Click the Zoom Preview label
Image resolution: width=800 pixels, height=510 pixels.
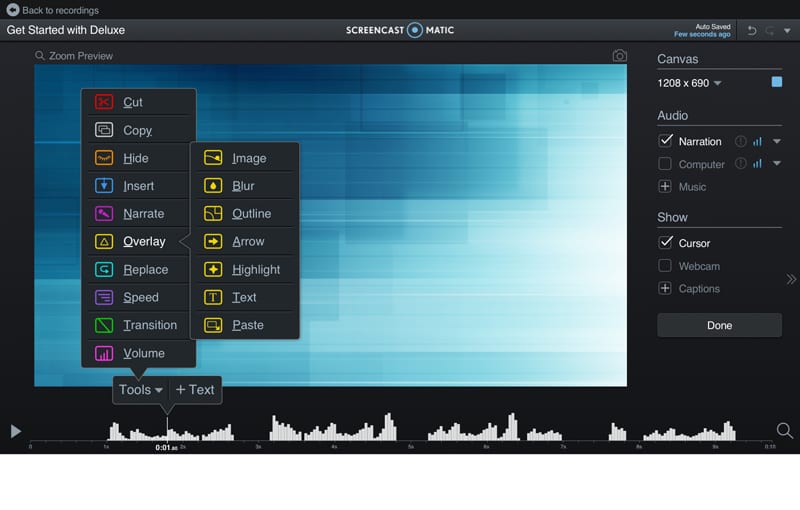point(81,56)
